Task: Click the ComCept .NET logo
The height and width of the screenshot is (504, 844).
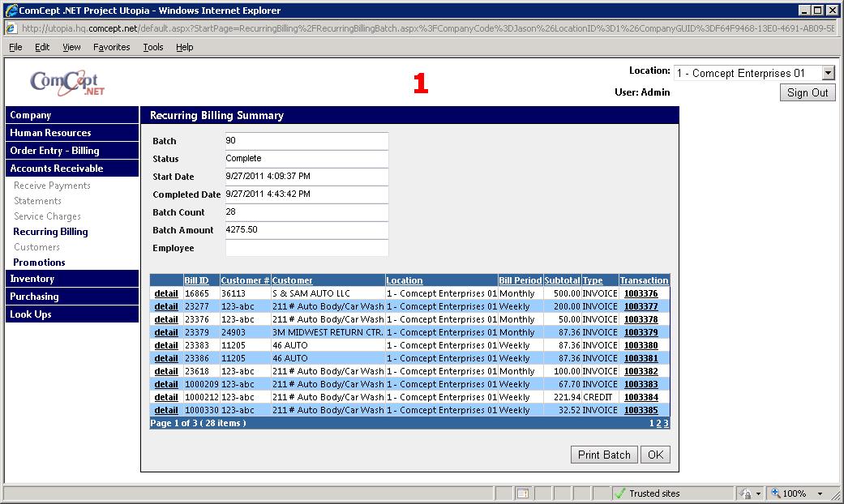Action: point(67,82)
